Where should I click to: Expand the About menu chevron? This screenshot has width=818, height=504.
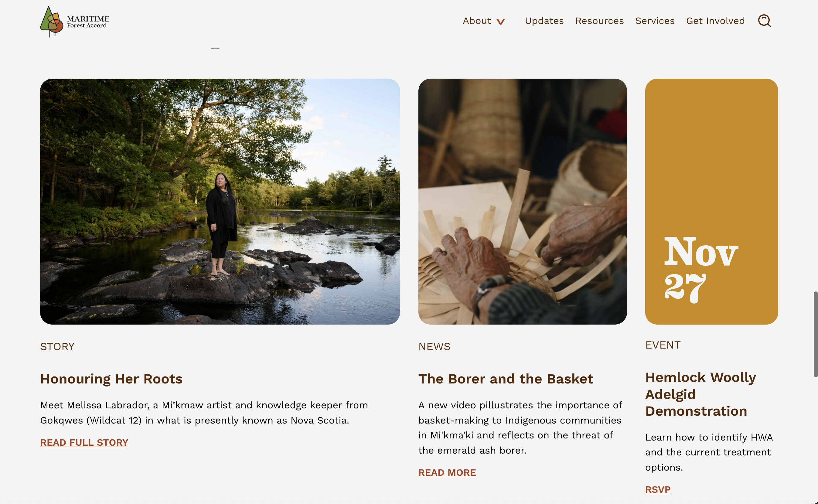(501, 22)
